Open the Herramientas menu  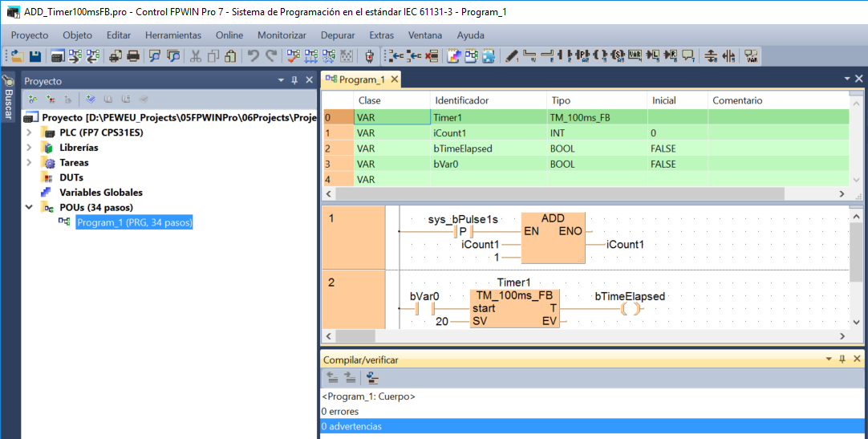point(173,35)
